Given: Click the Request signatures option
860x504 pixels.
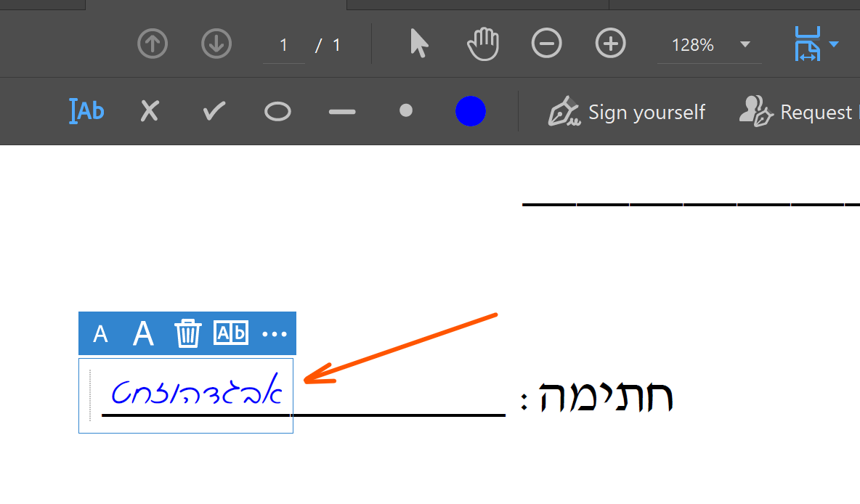Looking at the screenshot, I should pyautogui.click(x=806, y=111).
